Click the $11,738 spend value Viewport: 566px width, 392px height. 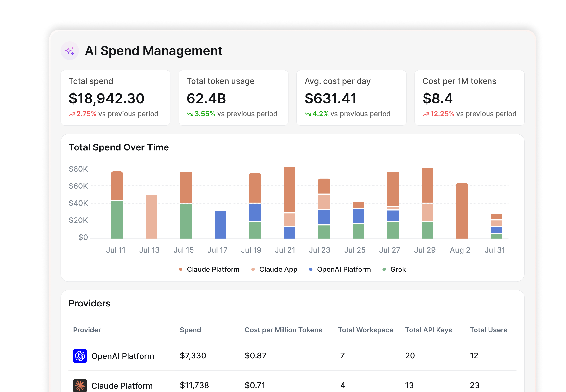194,385
